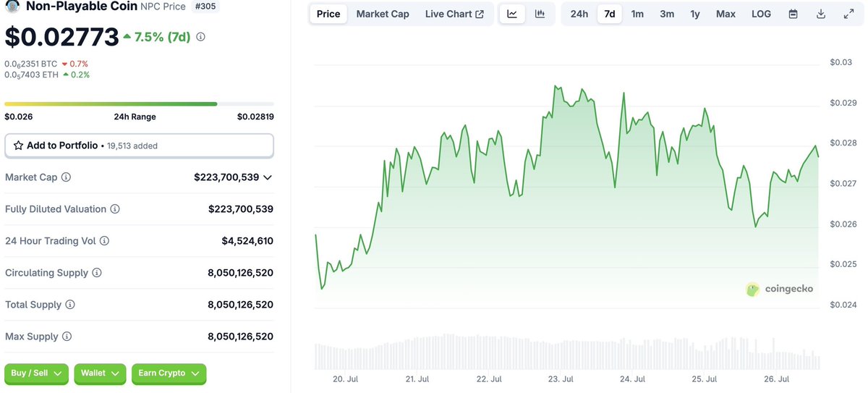Click the Circulating Supply value 8,050,126,520
Screen dimensions: 868x393
click(240, 273)
